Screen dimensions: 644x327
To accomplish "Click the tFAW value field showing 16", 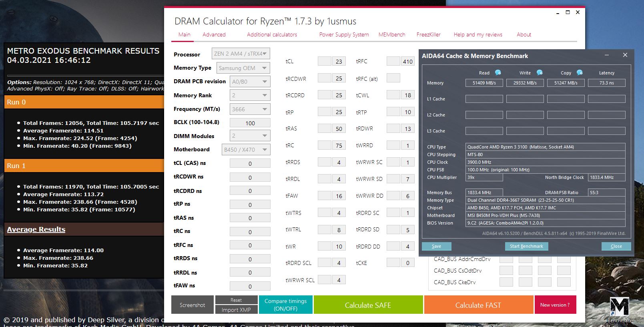I will (339, 196).
